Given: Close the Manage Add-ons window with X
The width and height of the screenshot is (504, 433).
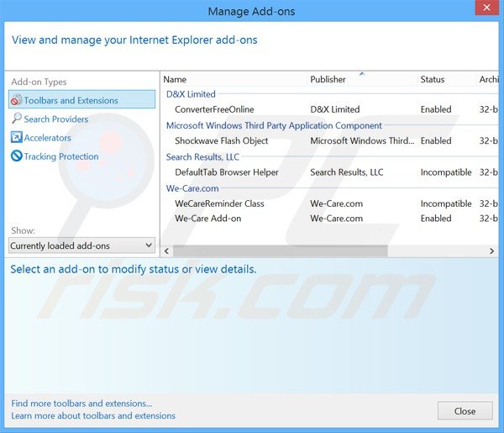Looking at the screenshot, I should click(486, 7).
